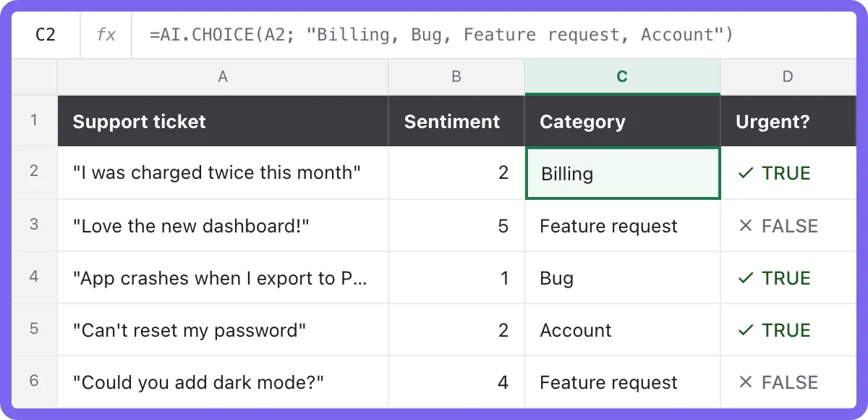868x420 pixels.
Task: Select row 6 header
Action: [x=34, y=382]
